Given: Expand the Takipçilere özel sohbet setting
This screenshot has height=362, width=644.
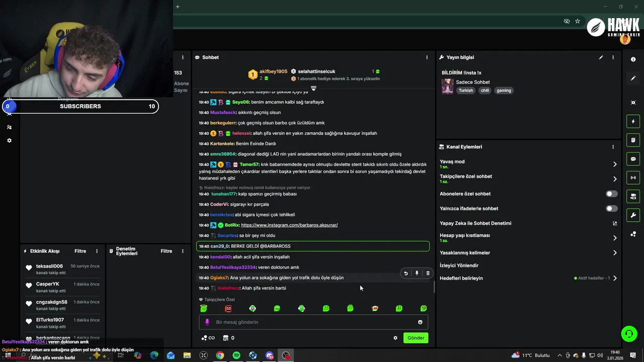Looking at the screenshot, I should (x=528, y=178).
